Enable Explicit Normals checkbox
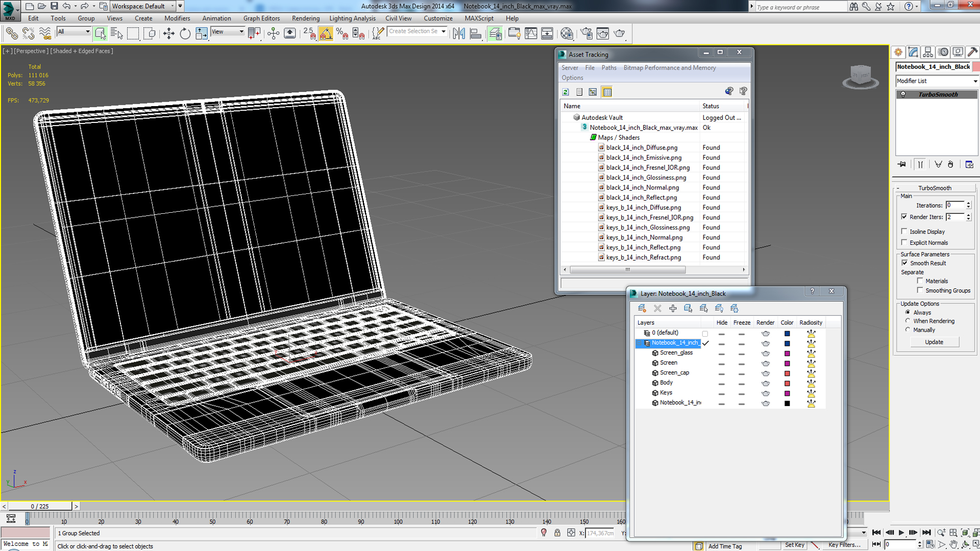Viewport: 980px width, 551px height. [x=904, y=242]
